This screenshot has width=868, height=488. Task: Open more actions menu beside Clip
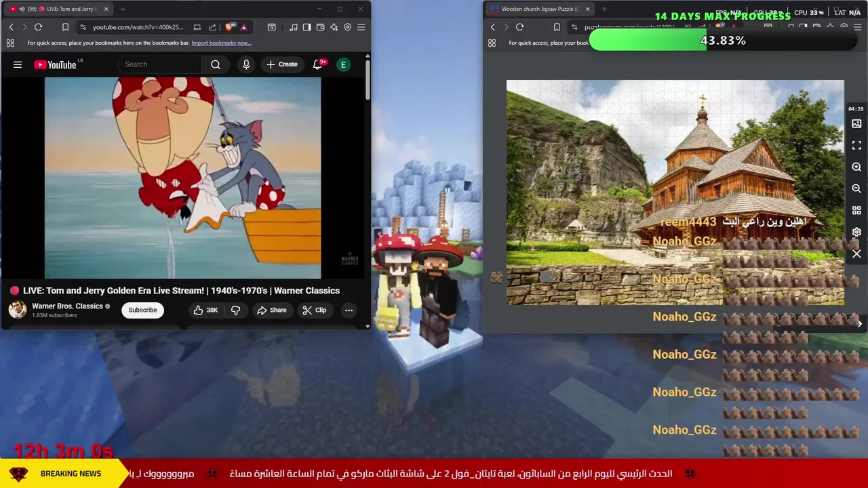[x=349, y=310]
